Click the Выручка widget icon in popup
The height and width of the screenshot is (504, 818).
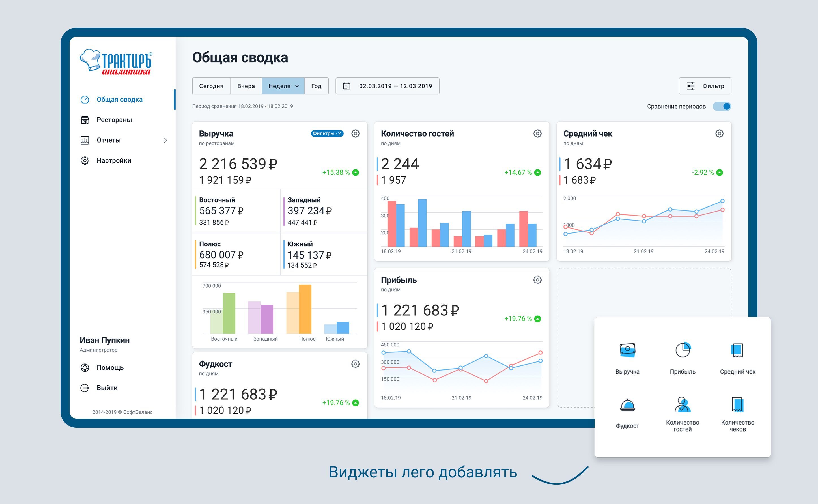pyautogui.click(x=627, y=350)
